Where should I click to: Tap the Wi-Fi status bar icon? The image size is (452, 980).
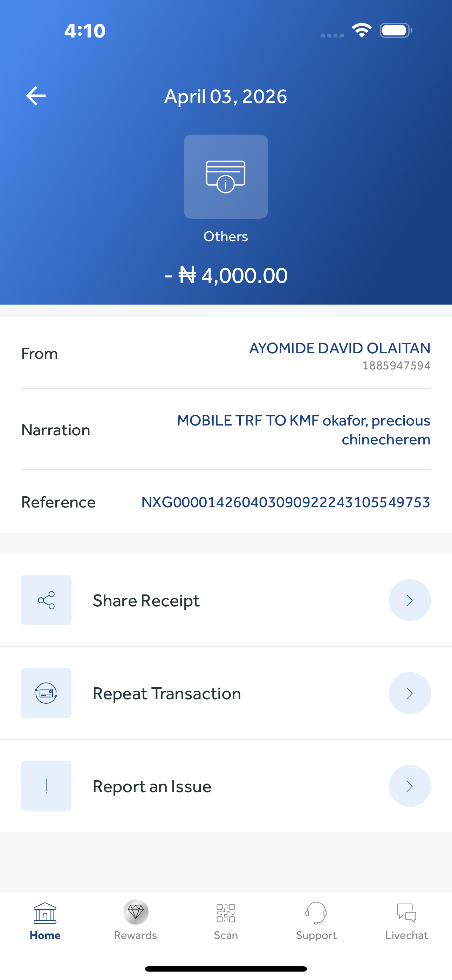361,30
